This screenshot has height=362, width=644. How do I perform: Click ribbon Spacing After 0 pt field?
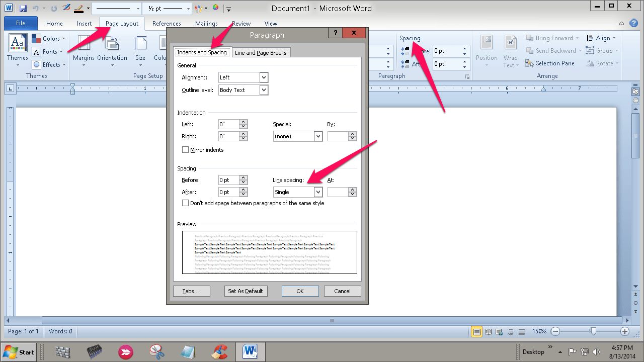point(447,64)
